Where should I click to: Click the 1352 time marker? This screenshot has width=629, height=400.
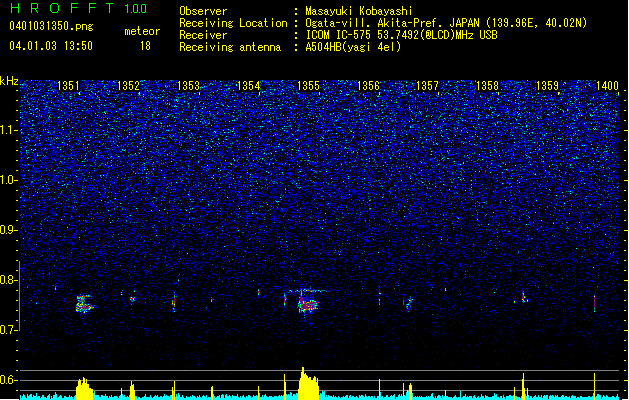click(128, 85)
